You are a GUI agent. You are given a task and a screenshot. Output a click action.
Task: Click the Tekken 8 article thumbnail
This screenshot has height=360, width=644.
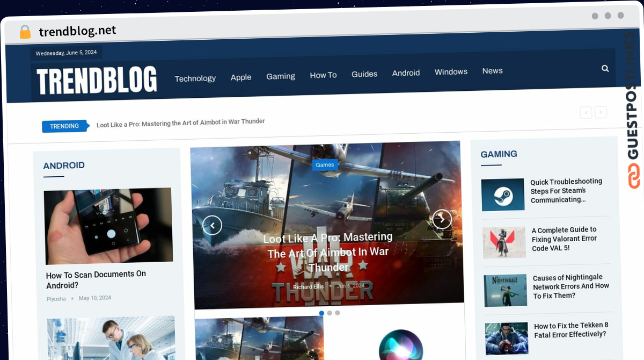507,339
